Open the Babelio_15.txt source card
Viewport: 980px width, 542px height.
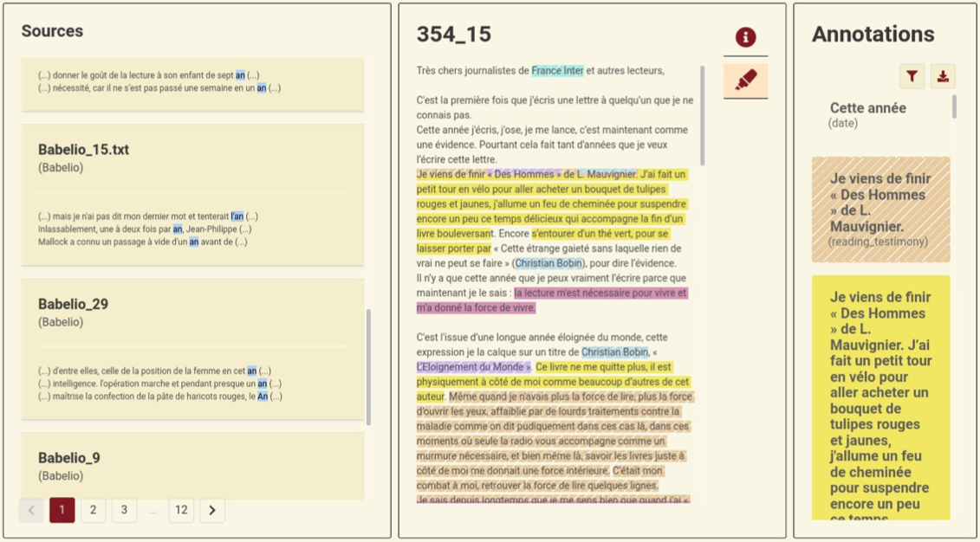(x=83, y=150)
